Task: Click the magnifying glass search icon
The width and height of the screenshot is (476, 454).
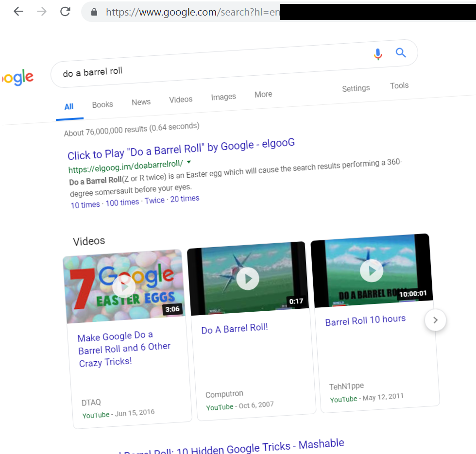Action: [401, 52]
